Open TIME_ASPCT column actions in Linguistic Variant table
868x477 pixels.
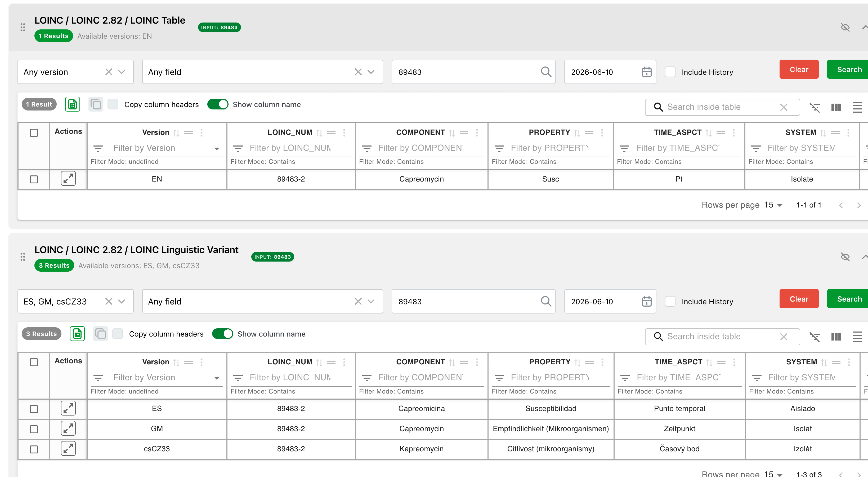tap(734, 362)
